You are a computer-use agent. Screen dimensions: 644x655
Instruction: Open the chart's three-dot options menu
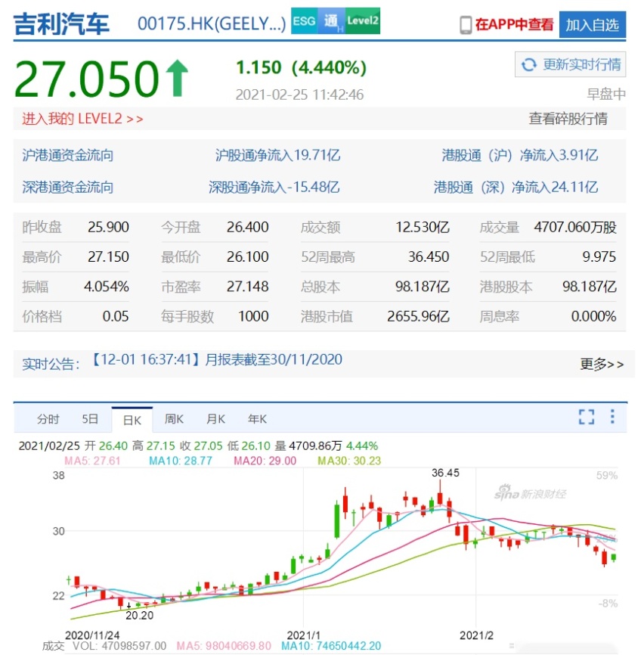[612, 417]
